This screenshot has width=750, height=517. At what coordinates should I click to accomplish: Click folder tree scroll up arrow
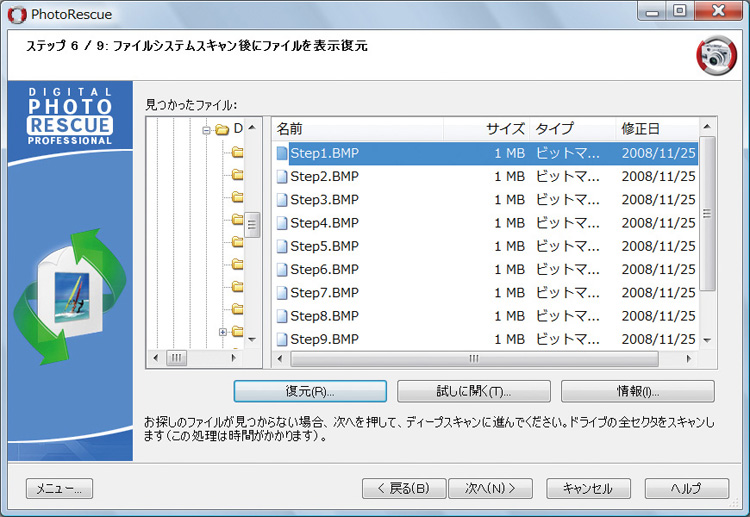click(252, 127)
